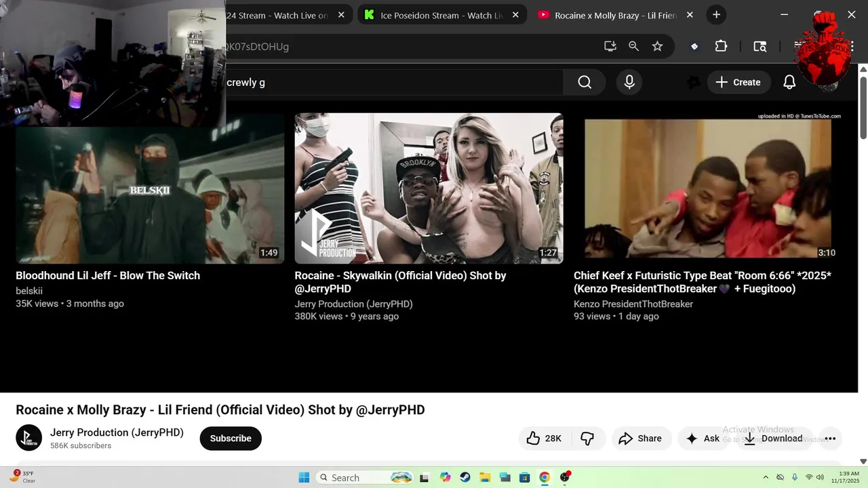Show hidden system tray icons chevron
This screenshot has width=868, height=488.
tap(766, 477)
